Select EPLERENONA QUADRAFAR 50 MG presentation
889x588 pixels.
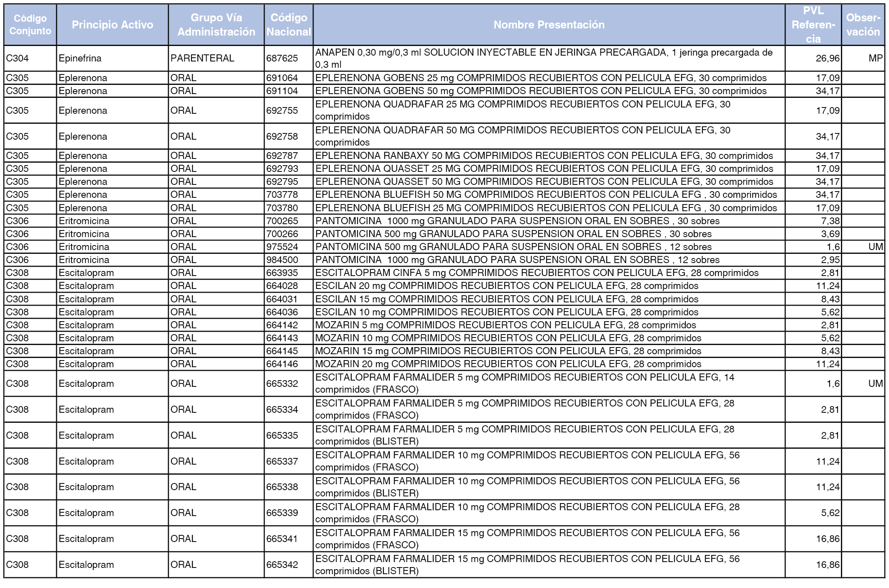(549, 136)
